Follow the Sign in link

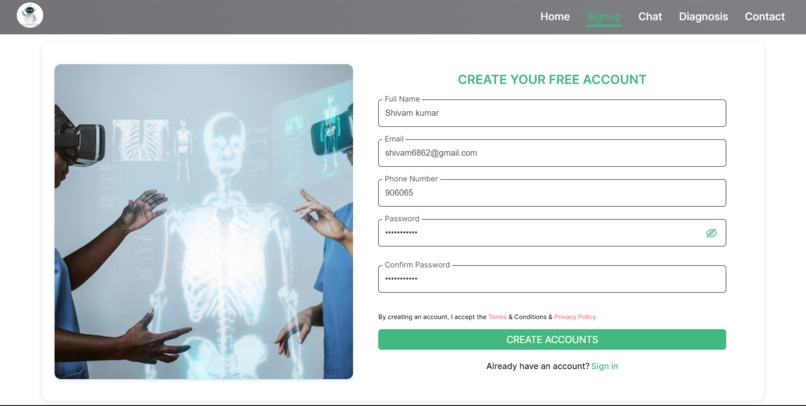[x=604, y=366]
